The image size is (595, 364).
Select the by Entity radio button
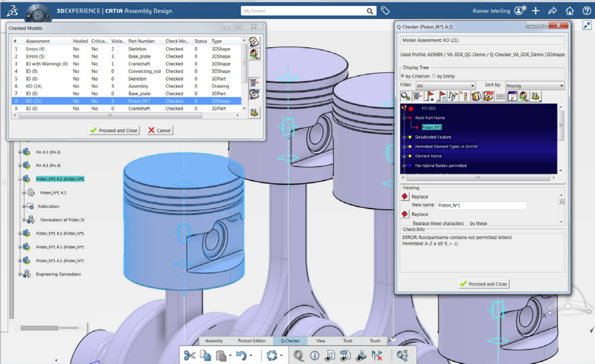pyautogui.click(x=434, y=76)
